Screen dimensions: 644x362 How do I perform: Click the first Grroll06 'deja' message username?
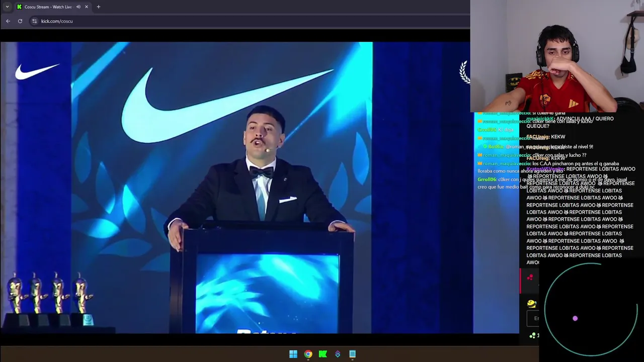pos(487,130)
